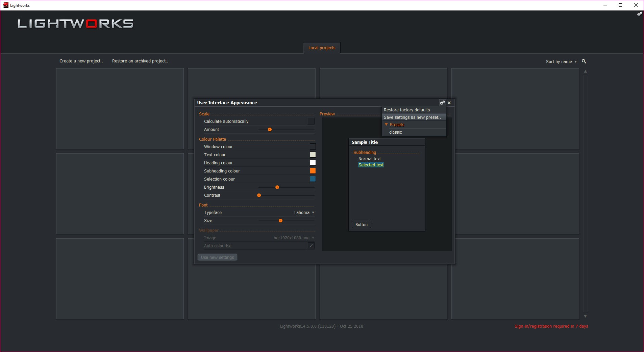
Task: Click Create a new project link
Action: coord(81,61)
